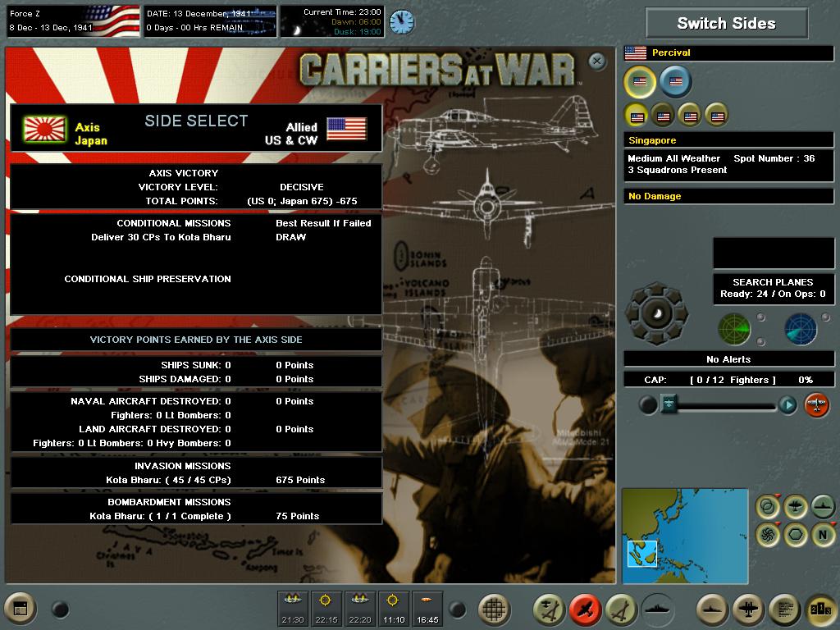The width and height of the screenshot is (840, 630).
Task: Open the hexagon weather icon near the minimap
Action: click(795, 535)
